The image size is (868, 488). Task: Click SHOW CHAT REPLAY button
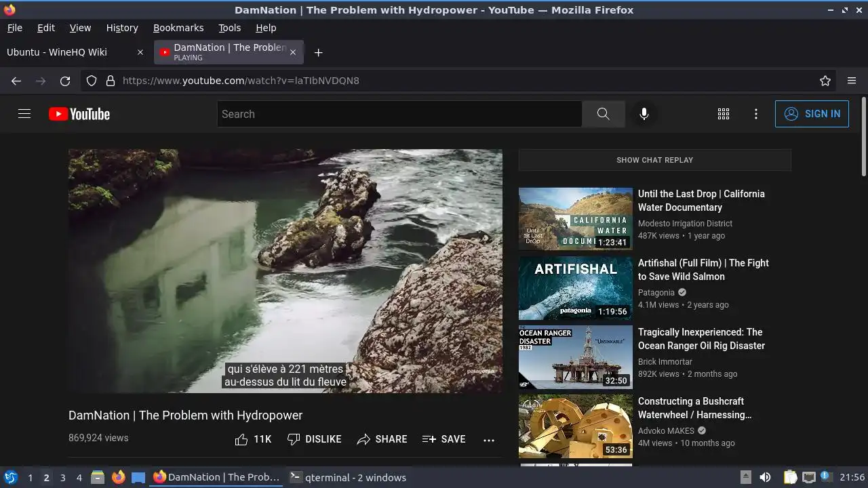pyautogui.click(x=654, y=160)
